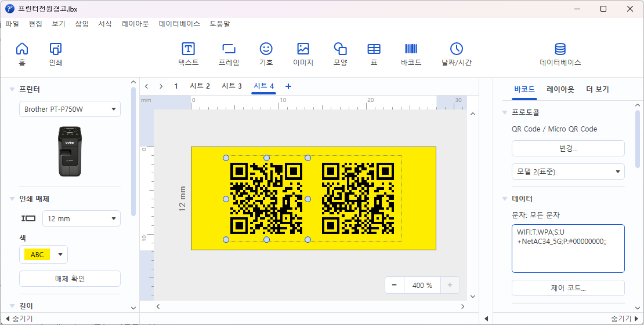Insert a Text (텍스트) object
The width and height of the screenshot is (644, 325).
pyautogui.click(x=188, y=54)
